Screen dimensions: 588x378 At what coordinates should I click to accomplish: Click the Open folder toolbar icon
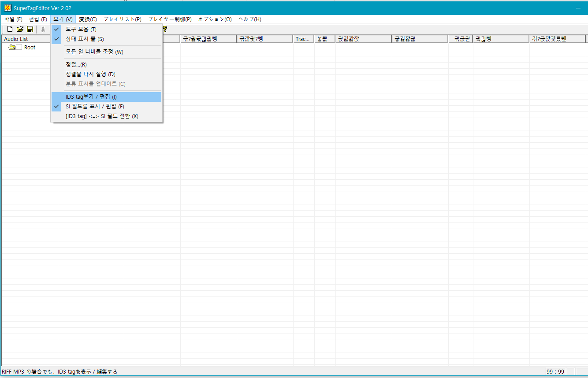click(20, 29)
